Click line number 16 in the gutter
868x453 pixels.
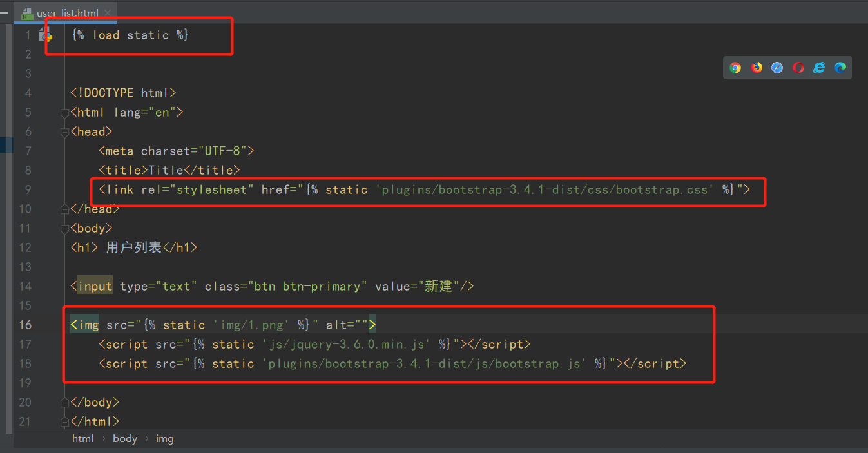point(24,325)
